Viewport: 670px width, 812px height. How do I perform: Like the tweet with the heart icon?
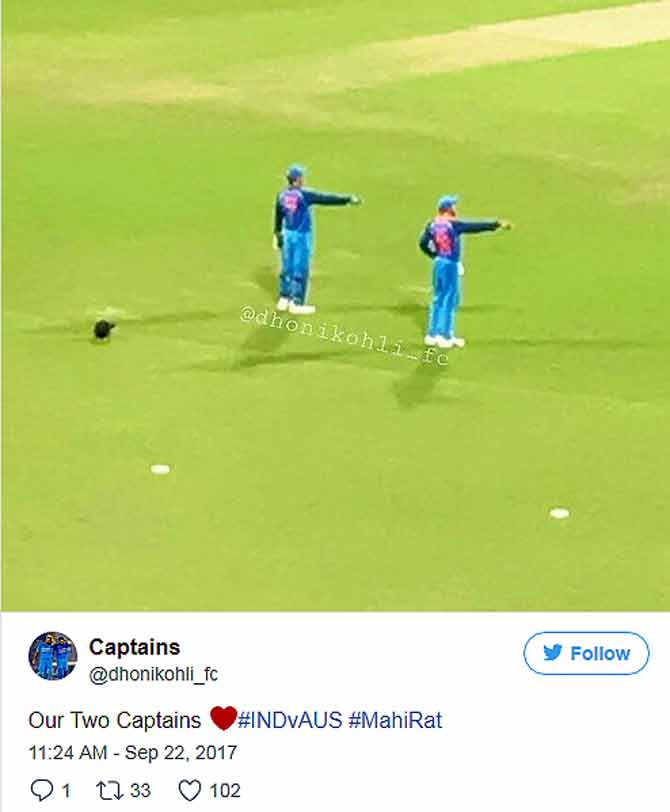click(190, 791)
